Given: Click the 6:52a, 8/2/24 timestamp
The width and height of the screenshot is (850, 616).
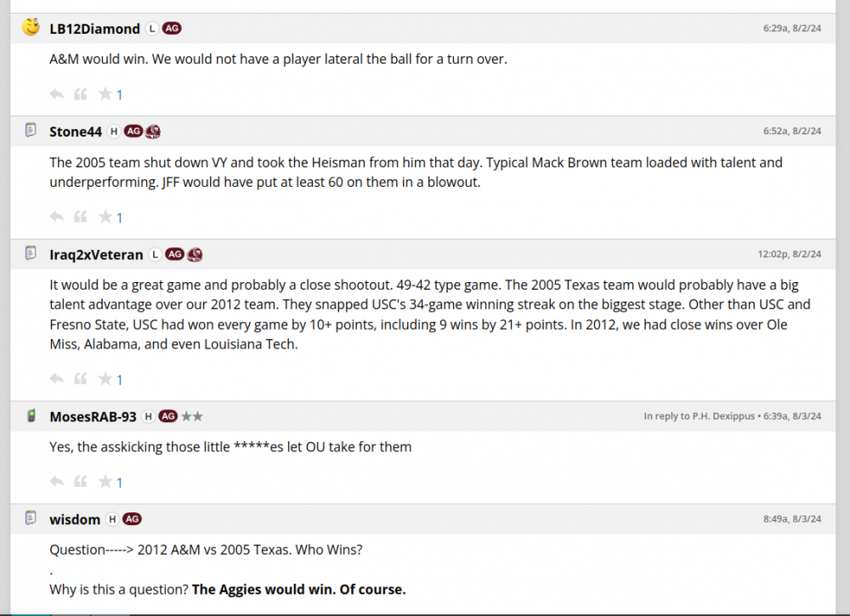Looking at the screenshot, I should pos(792,132).
